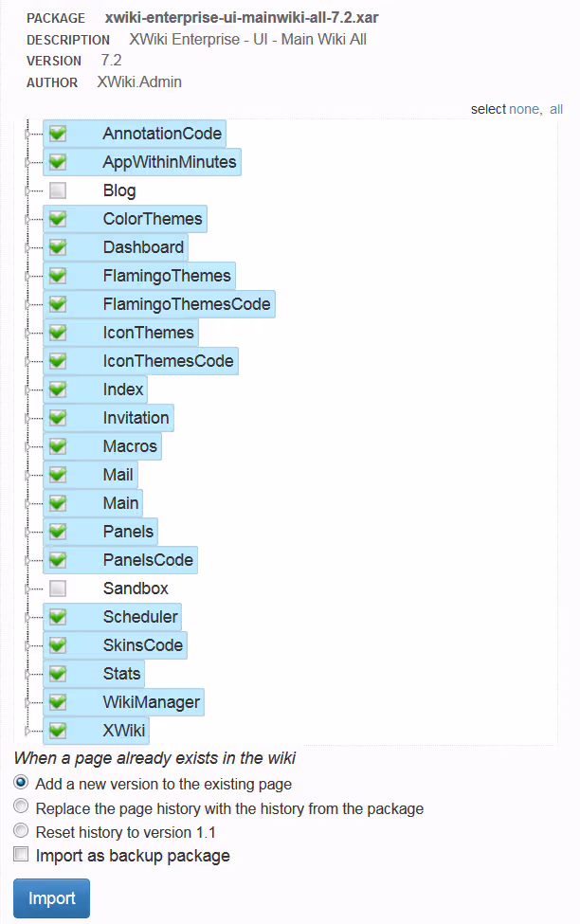Select the ColorThemes tree item label

coord(153,219)
